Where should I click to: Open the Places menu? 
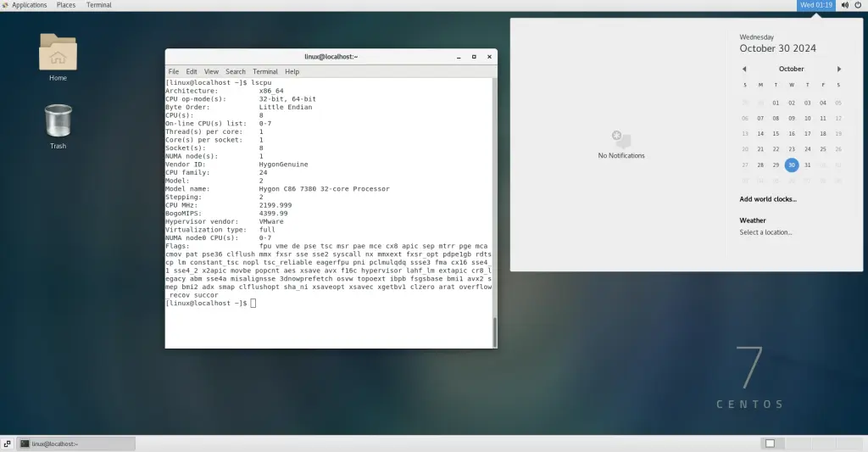point(65,5)
